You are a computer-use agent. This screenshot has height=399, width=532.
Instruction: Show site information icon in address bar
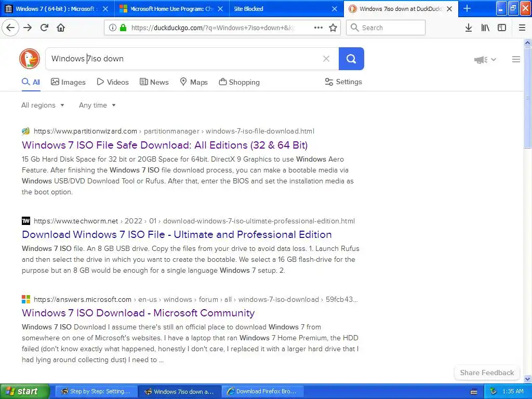(112, 28)
